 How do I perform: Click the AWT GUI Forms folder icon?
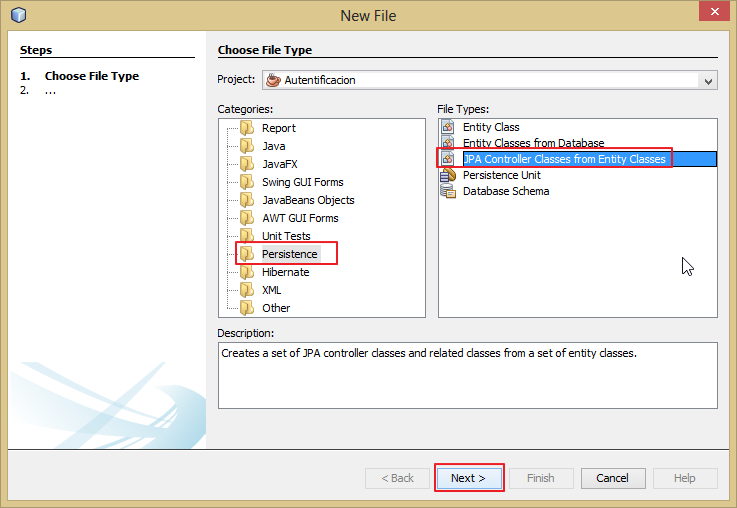(247, 218)
